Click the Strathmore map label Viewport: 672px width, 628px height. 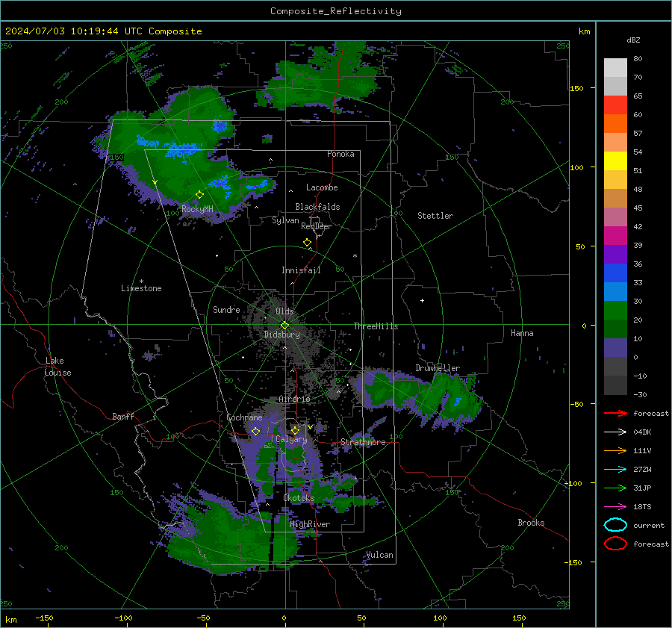363,442
